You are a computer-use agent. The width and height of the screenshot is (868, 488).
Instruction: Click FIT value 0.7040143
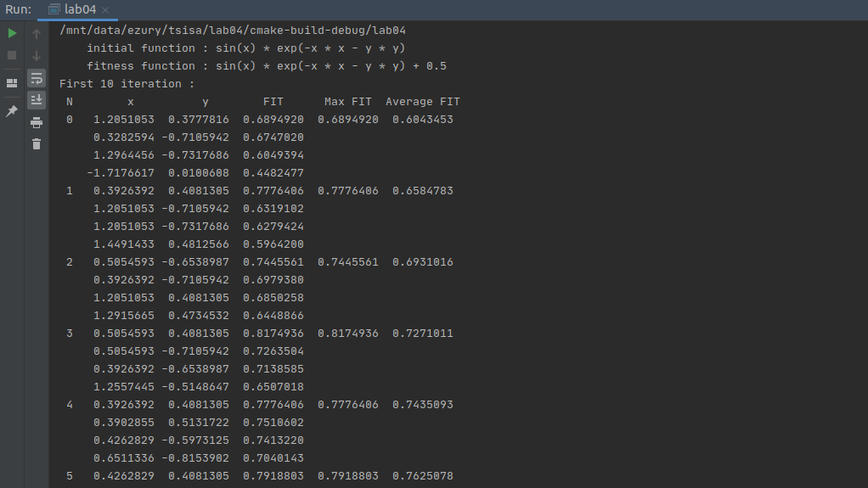(x=273, y=458)
